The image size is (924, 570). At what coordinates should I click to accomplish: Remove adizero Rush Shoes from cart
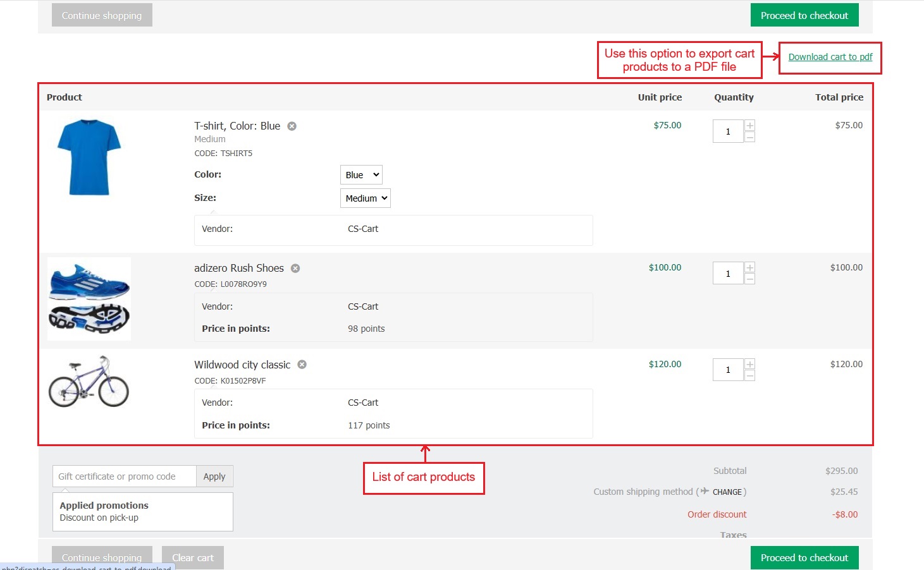(295, 269)
